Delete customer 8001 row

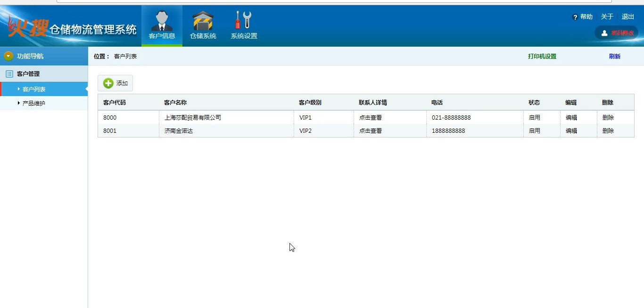[608, 131]
